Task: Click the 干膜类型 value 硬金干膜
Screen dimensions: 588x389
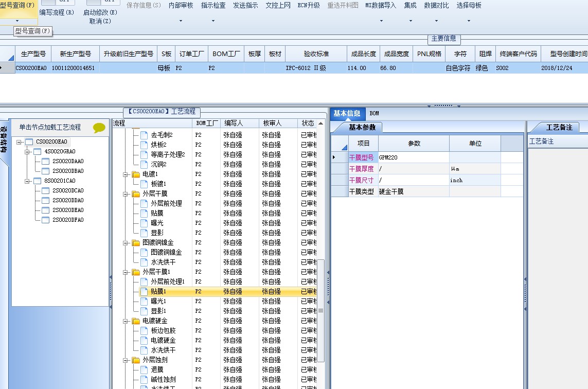Action: pyautogui.click(x=414, y=192)
